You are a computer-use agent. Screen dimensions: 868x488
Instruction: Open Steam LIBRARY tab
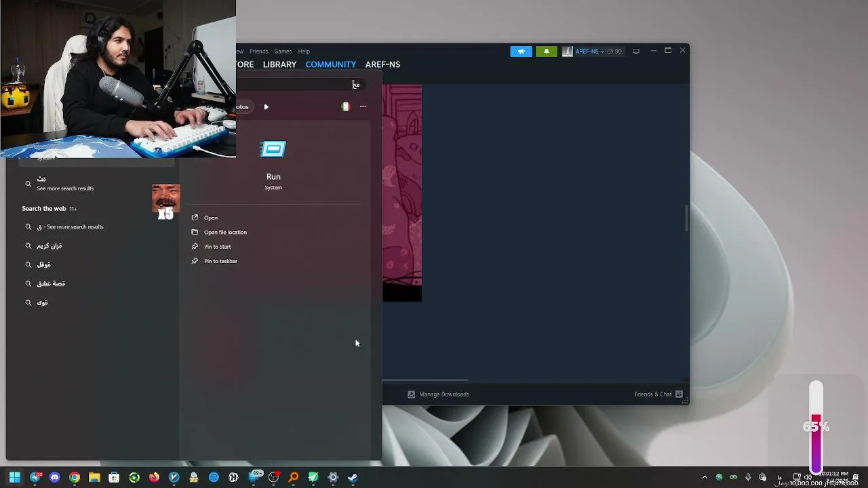pyautogui.click(x=279, y=64)
